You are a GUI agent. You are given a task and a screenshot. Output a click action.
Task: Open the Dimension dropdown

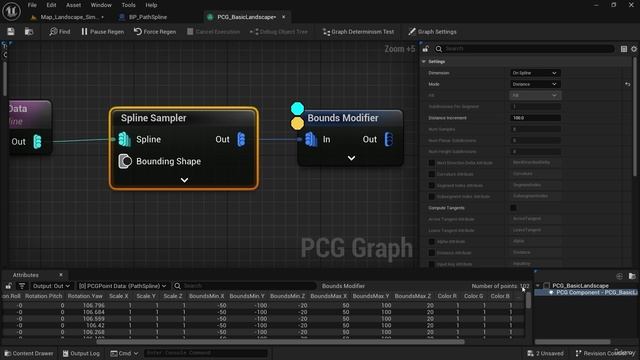pos(535,73)
